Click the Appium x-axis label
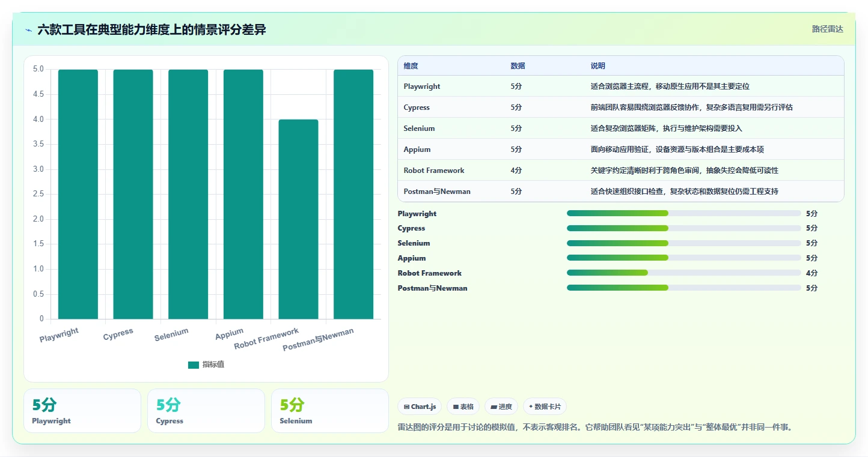The height and width of the screenshot is (457, 868). (x=230, y=334)
